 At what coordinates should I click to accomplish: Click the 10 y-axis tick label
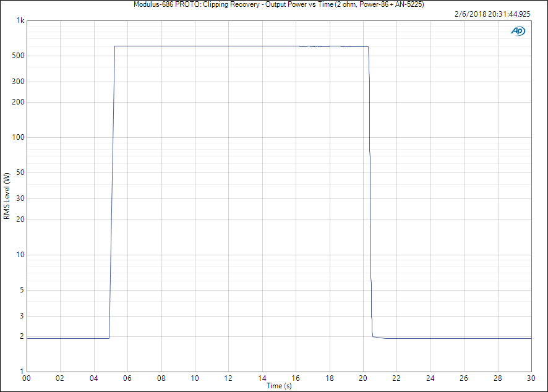pyautogui.click(x=20, y=255)
